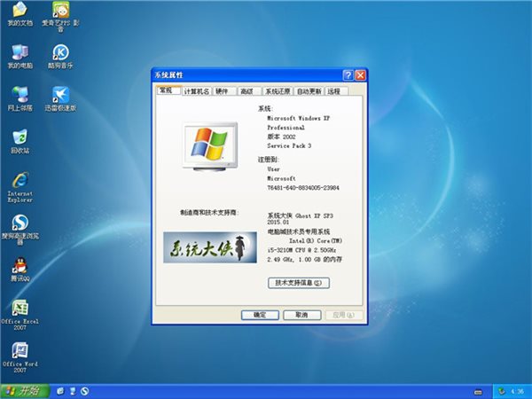Select the Internet Explorer desktop icon

point(20,187)
